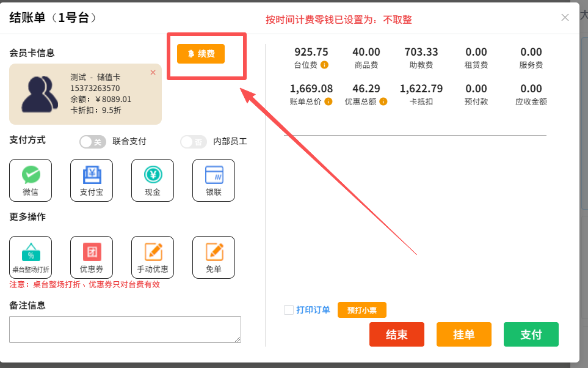Pick UnionPay (银联) payment method
Viewport: 588px width, 368px height.
point(213,180)
